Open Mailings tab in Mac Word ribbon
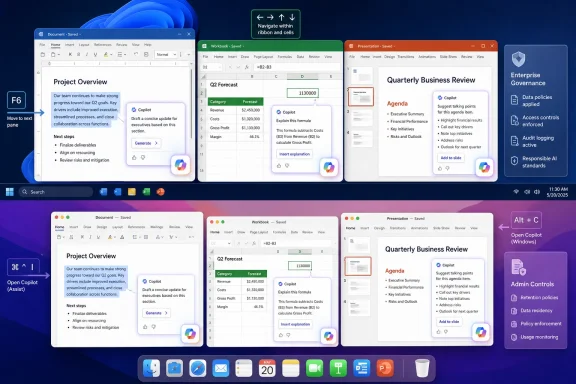 (157, 227)
